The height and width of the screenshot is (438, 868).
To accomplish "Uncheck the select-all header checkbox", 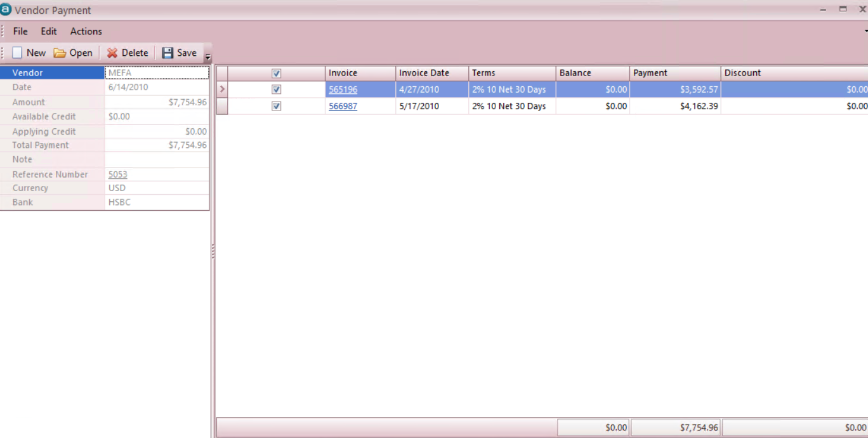I will pos(276,74).
